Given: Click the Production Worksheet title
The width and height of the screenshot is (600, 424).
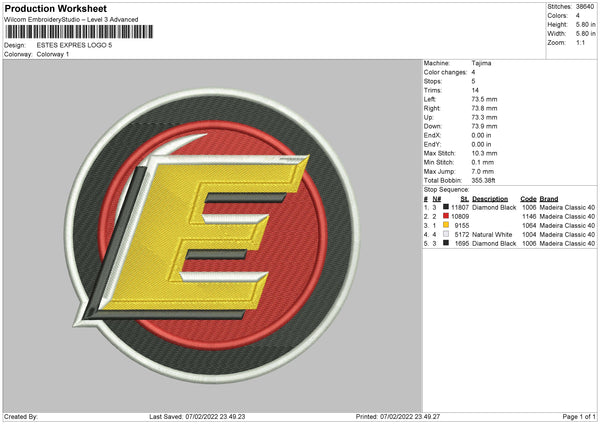Looking at the screenshot, I should [56, 8].
